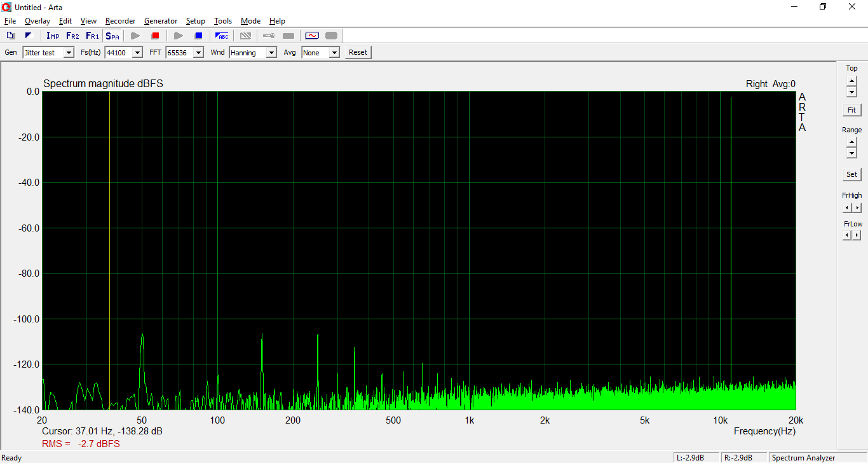
Task: Click the restore window button
Action: pos(823,7)
